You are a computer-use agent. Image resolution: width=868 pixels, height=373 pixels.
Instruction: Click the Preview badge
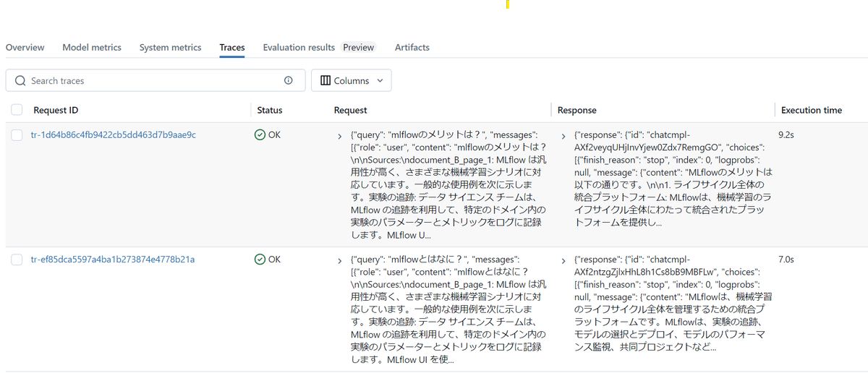click(359, 48)
